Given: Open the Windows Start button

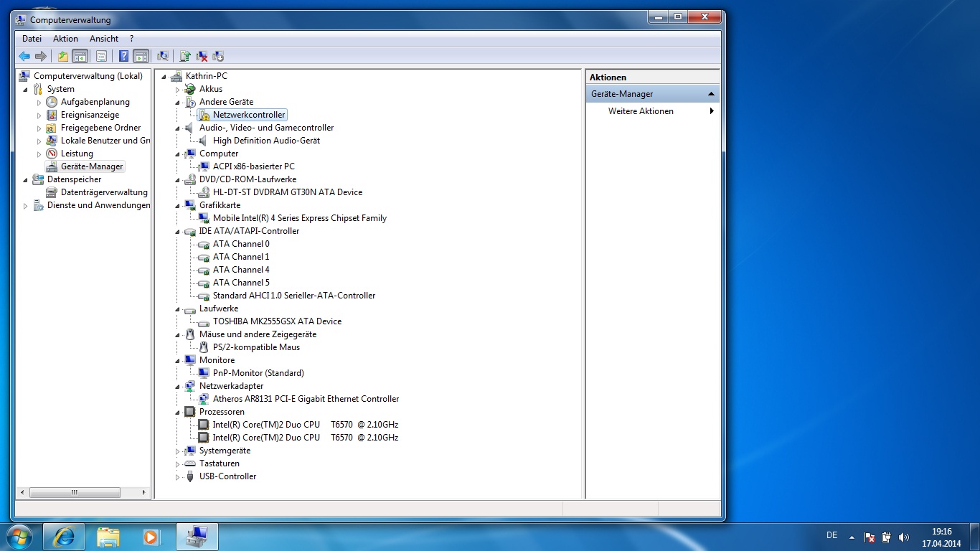Looking at the screenshot, I should 19,537.
